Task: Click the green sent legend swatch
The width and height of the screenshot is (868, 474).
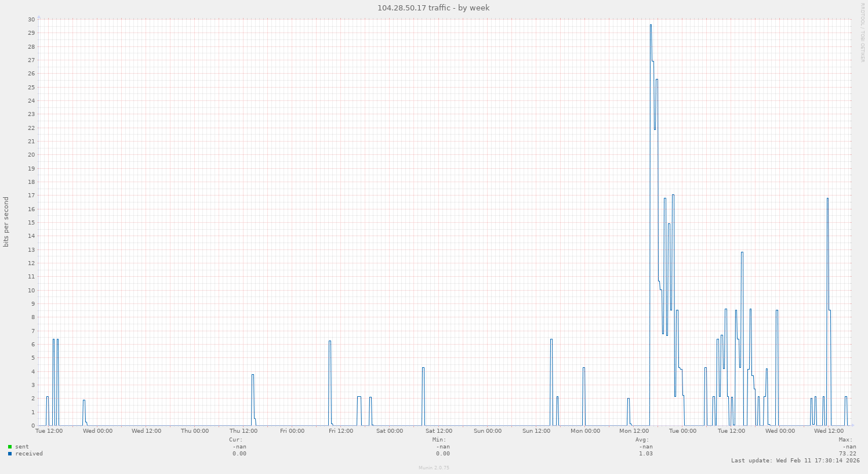Action: click(x=10, y=447)
